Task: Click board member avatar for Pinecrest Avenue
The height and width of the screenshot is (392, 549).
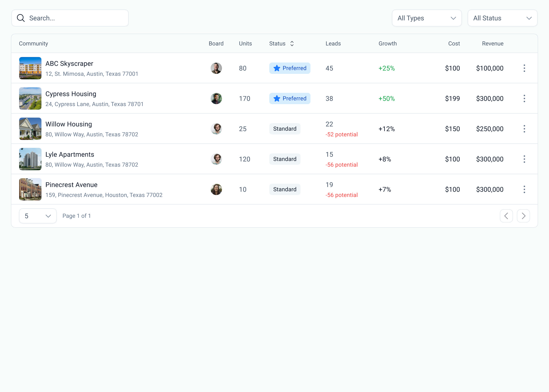Action: point(216,189)
